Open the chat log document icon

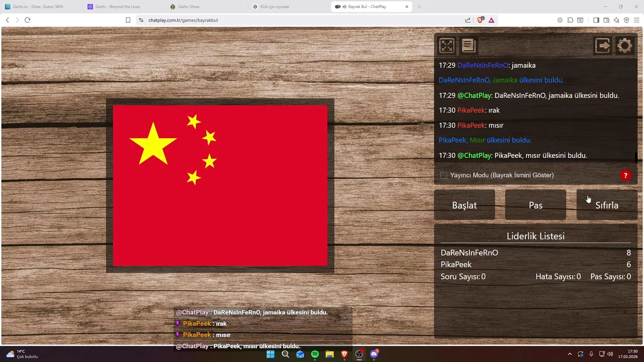468,46
